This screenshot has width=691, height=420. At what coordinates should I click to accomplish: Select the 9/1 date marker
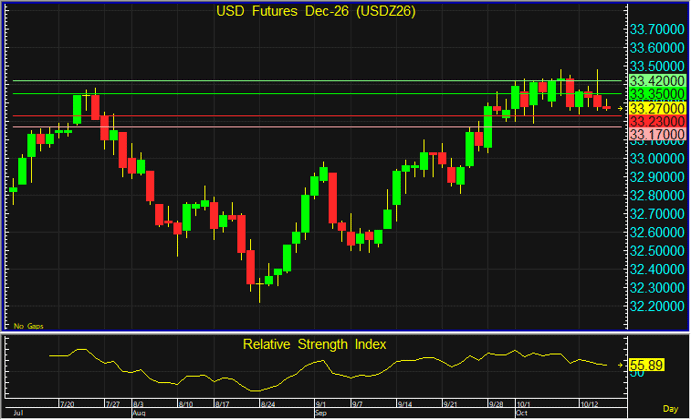[321, 404]
